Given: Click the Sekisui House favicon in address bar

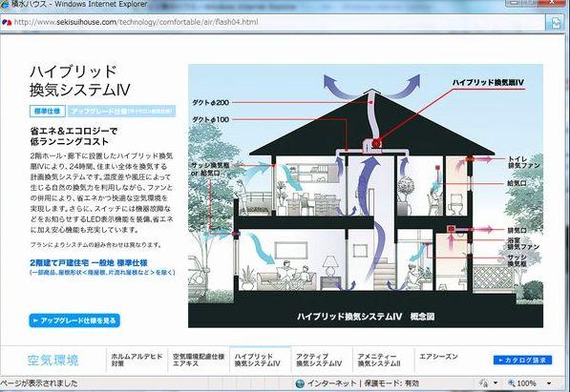Looking at the screenshot, I should click(6, 23).
